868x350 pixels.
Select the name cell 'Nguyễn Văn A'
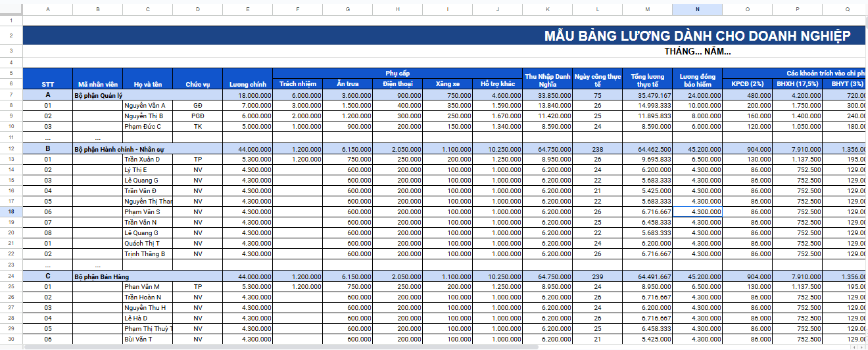(147, 106)
